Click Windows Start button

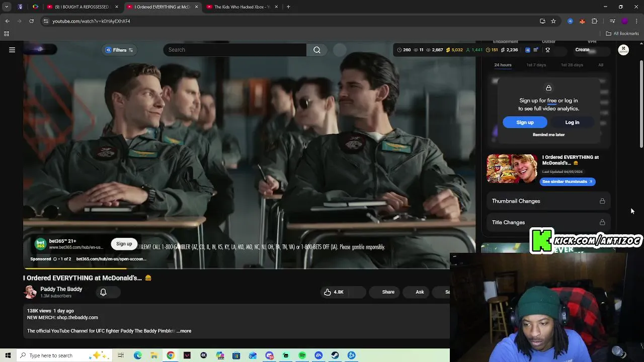click(x=8, y=355)
